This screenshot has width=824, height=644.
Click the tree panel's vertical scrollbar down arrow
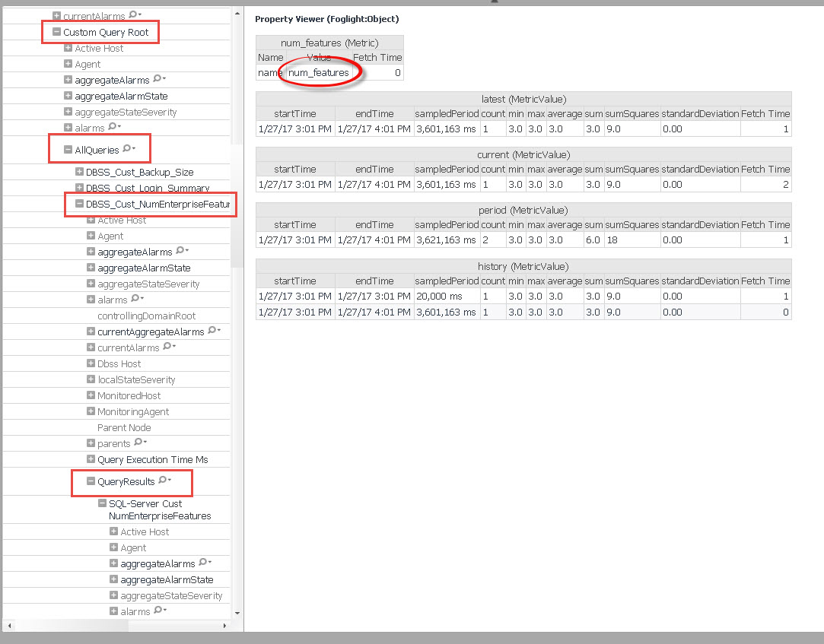pos(237,613)
